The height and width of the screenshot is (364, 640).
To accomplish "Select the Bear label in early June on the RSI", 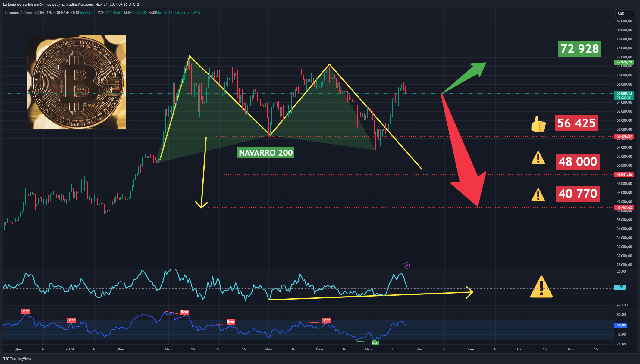I will coord(326,320).
